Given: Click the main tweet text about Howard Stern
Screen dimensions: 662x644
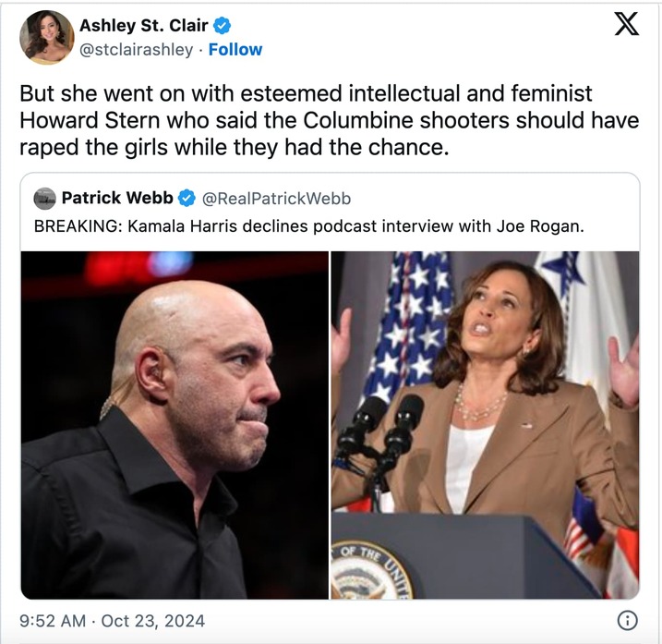Looking at the screenshot, I should 330,120.
